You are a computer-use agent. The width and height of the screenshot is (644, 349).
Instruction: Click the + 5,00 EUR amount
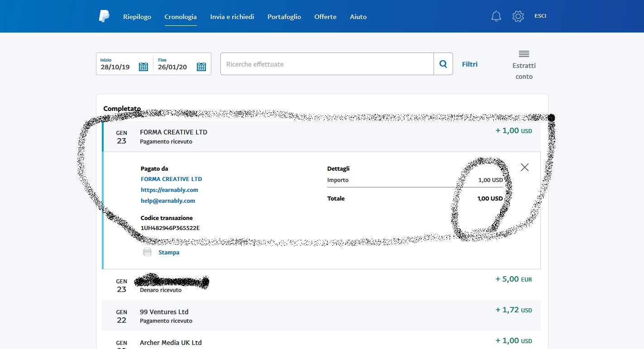tap(514, 279)
